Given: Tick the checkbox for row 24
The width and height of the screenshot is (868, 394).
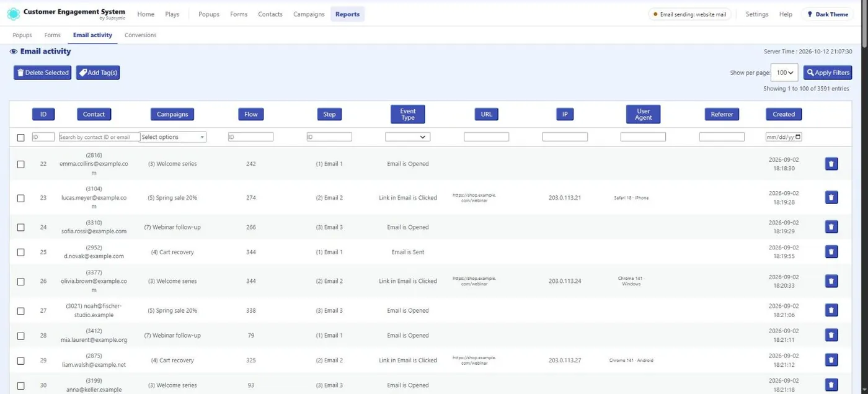Looking at the screenshot, I should [x=20, y=228].
